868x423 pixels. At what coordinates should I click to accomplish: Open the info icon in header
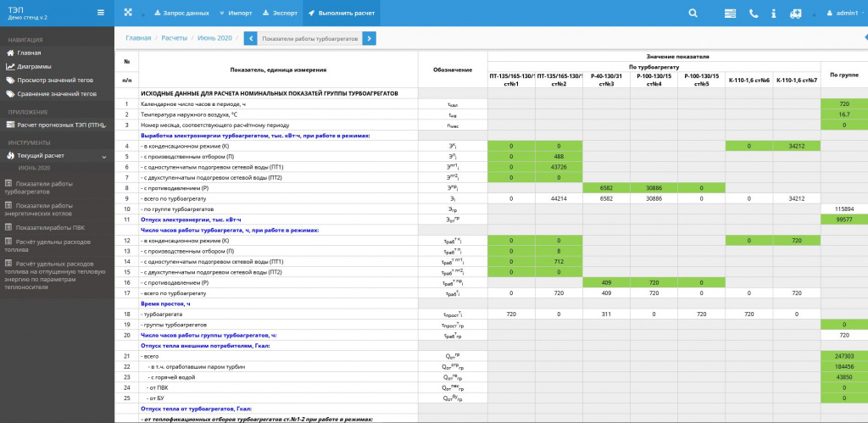tap(773, 14)
